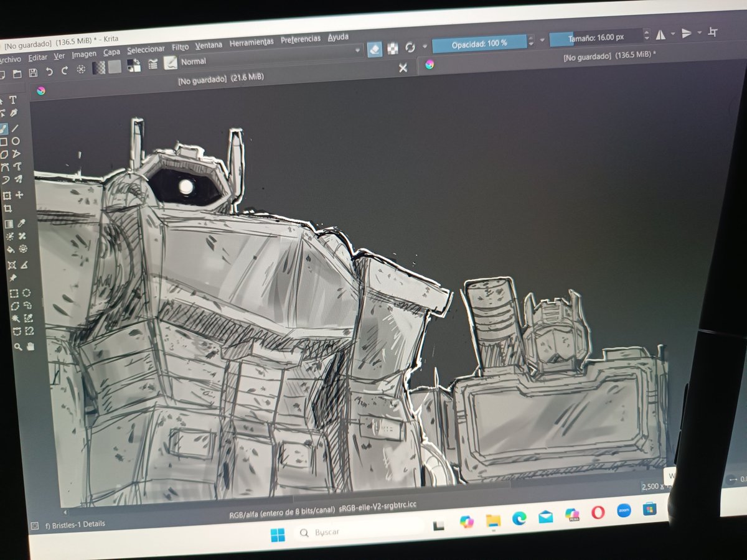This screenshot has height=560, width=747.
Task: Click the Undo arrow button
Action: point(49,72)
